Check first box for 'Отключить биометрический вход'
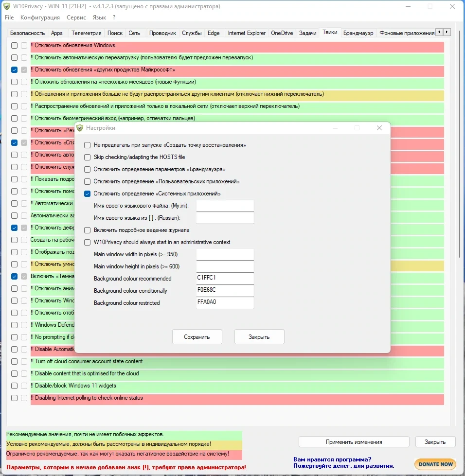465x476 pixels. 14,119
